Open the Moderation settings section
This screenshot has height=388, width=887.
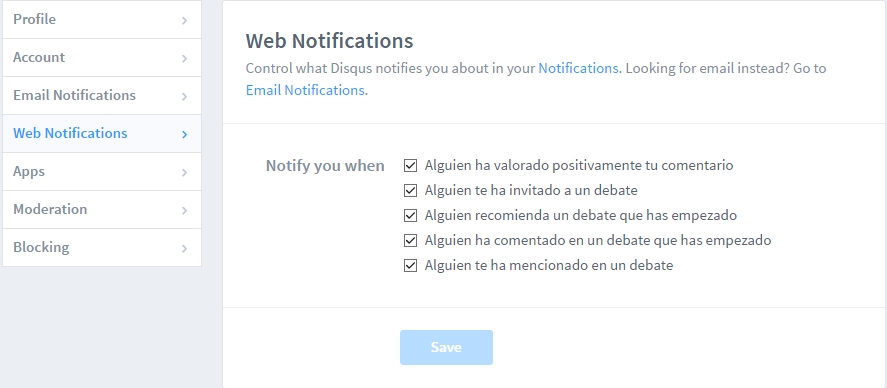click(x=102, y=209)
